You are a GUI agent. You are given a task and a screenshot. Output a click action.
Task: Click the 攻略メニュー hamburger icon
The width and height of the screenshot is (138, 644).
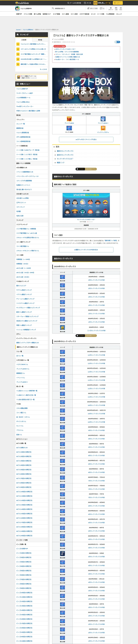pos(18,84)
